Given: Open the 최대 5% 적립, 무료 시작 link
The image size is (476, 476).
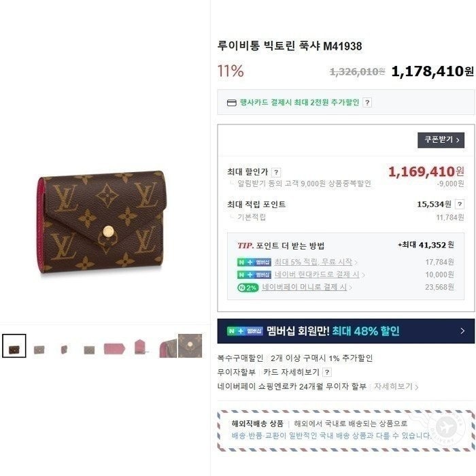Looking at the screenshot, I should [316, 262].
